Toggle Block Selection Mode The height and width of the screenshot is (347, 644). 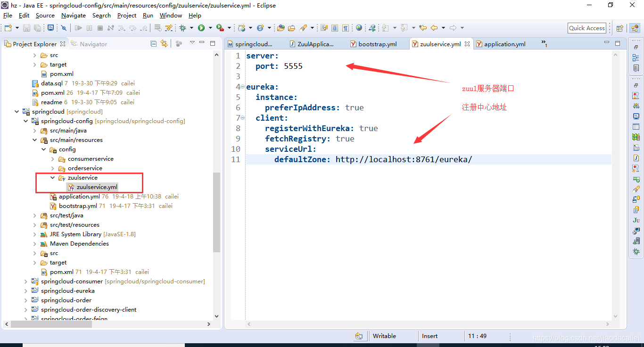(335, 28)
